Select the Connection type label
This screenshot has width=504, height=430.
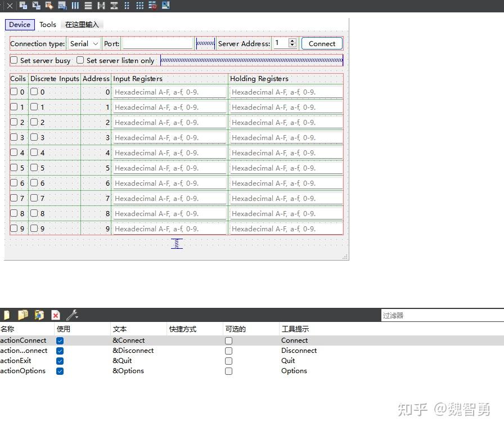click(x=37, y=44)
